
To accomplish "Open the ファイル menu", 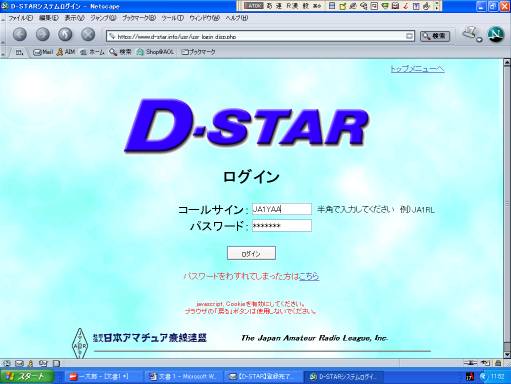I will click(x=21, y=18).
